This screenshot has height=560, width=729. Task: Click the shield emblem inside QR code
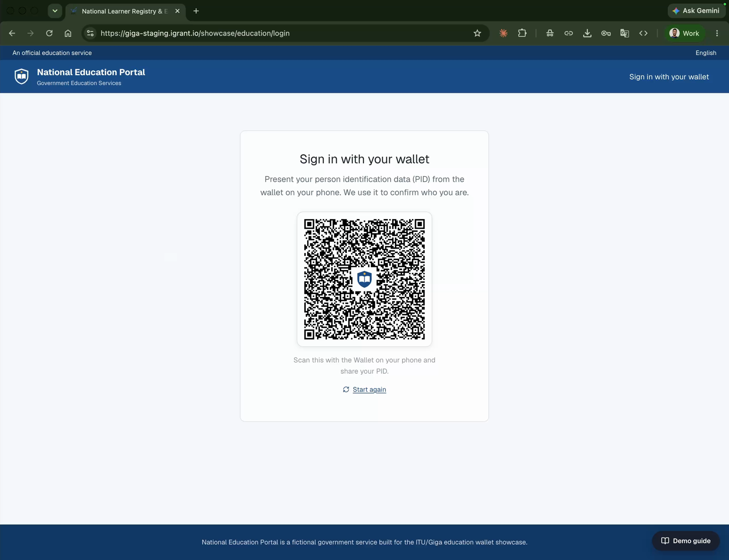click(364, 279)
